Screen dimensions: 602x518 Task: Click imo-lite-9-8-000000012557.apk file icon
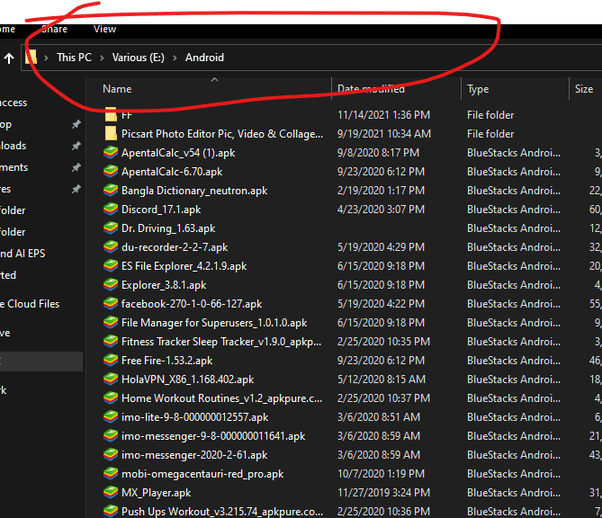point(111,417)
